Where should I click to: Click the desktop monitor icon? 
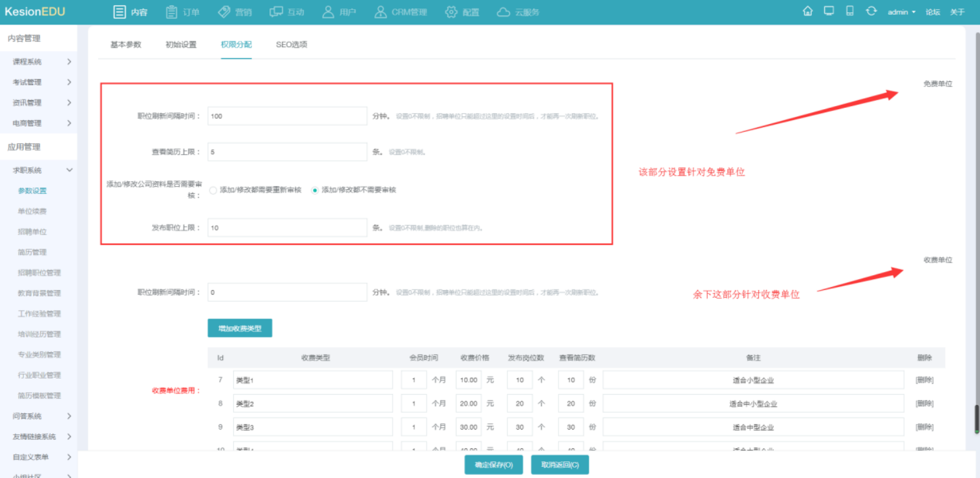[x=829, y=12]
